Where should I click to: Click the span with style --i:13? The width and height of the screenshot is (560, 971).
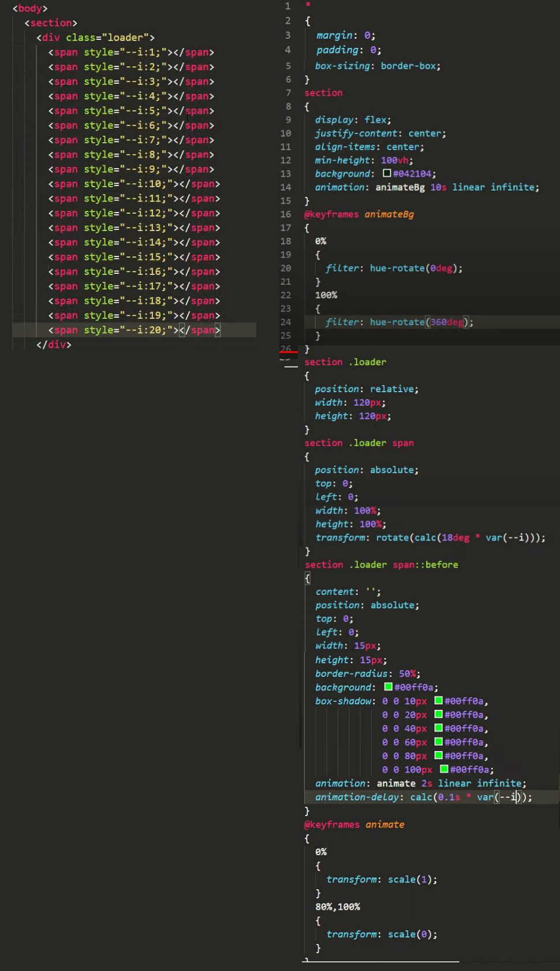(134, 228)
